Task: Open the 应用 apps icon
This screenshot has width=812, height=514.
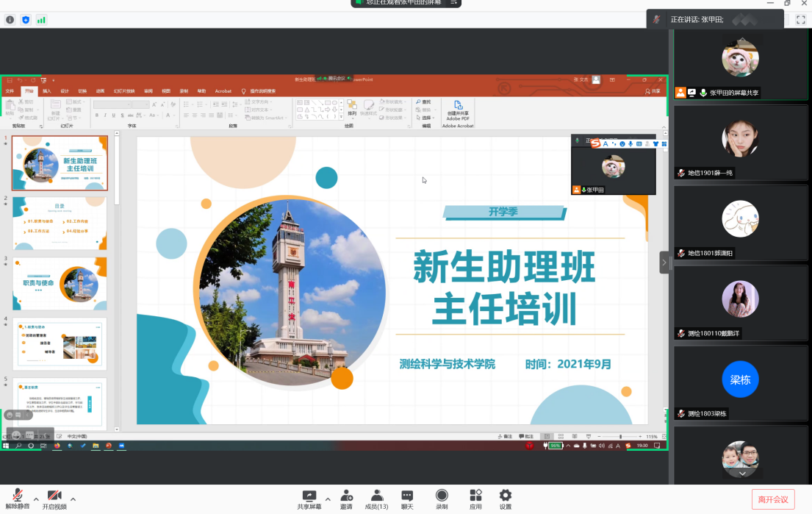Action: pyautogui.click(x=475, y=498)
